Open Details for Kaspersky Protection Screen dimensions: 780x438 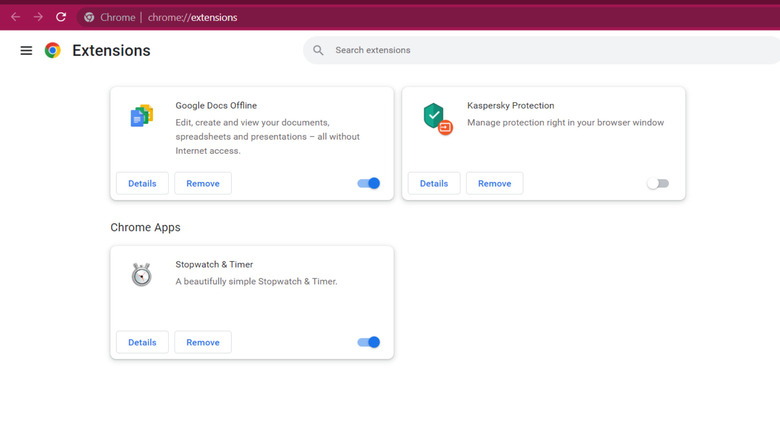pyautogui.click(x=434, y=183)
